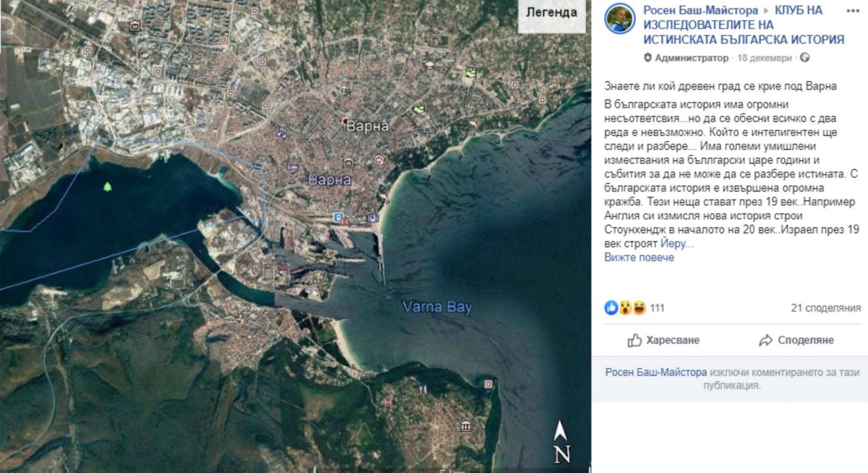
Task: Click the green tree icon on the lake
Action: point(107,187)
